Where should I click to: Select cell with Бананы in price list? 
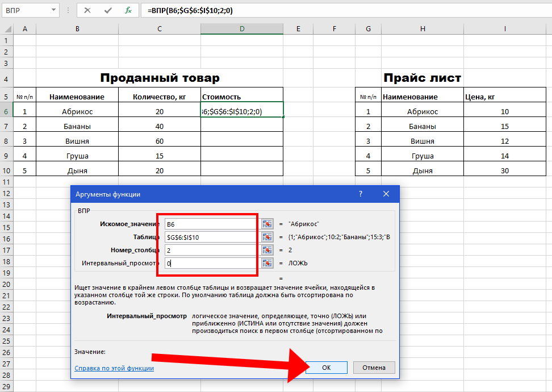coord(423,126)
